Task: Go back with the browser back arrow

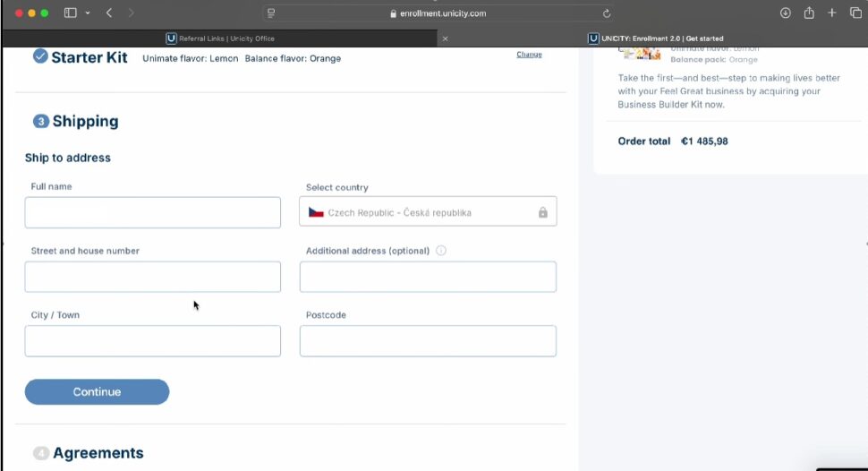Action: click(x=109, y=13)
